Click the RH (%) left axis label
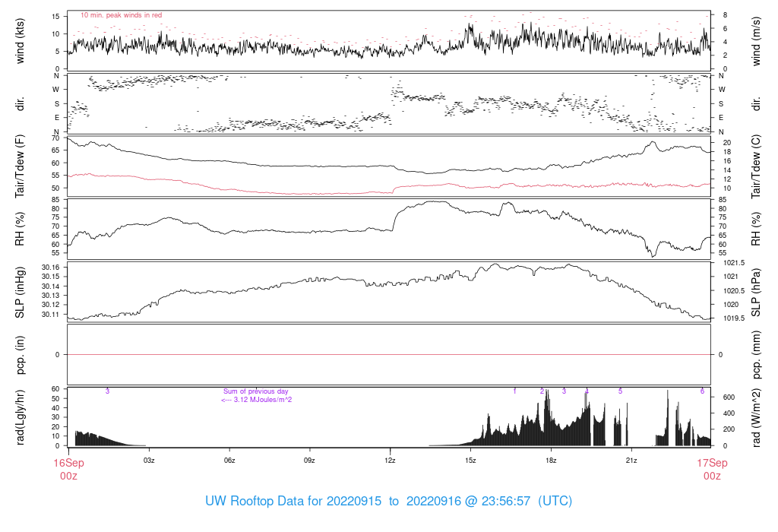 click(20, 229)
